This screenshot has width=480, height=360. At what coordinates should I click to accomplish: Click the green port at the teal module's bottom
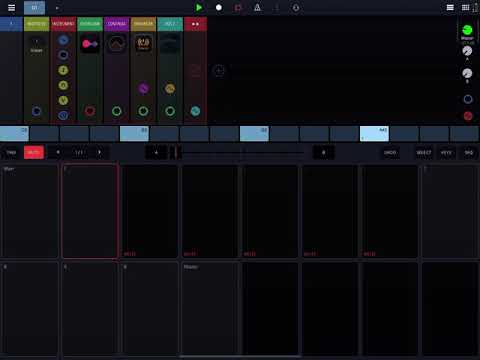(x=170, y=111)
